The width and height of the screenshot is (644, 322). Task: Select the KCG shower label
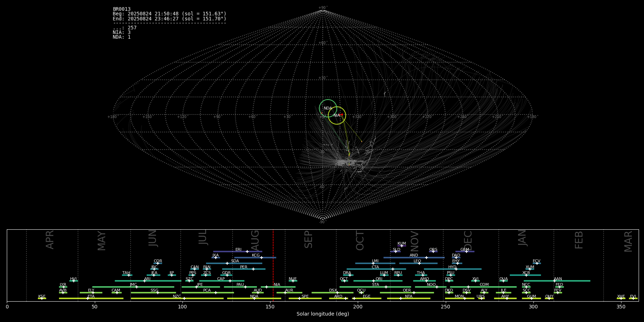click(256, 255)
